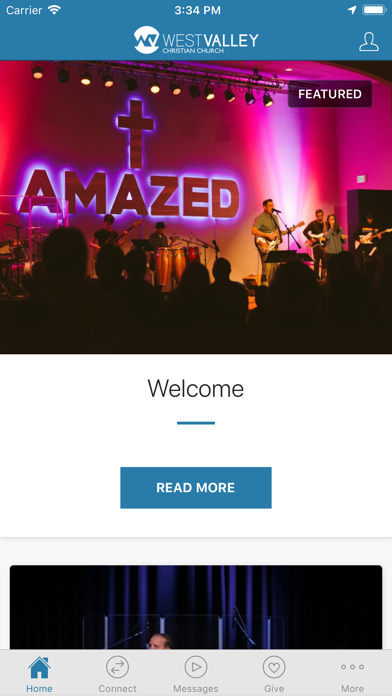
Task: Tap the clock time in status bar
Action: [197, 10]
